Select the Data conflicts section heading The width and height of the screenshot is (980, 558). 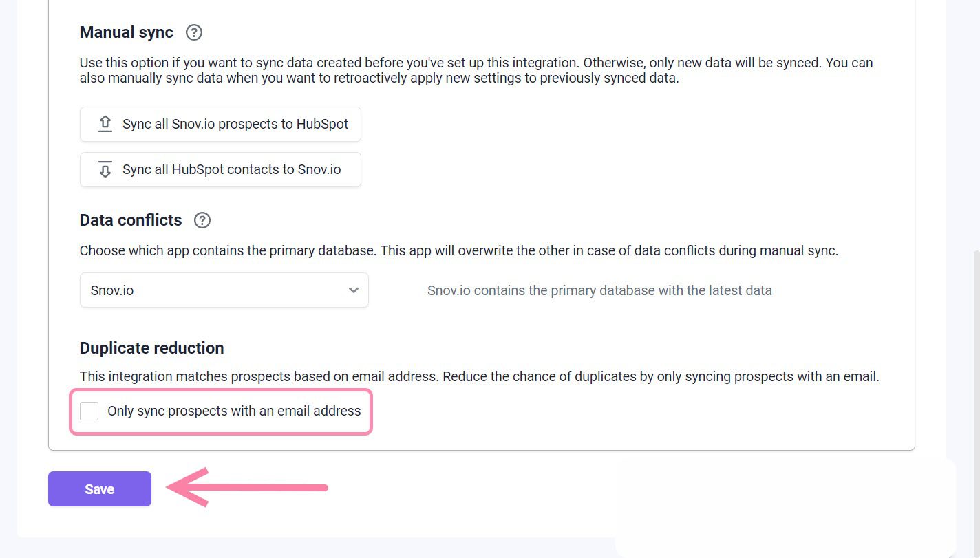130,220
